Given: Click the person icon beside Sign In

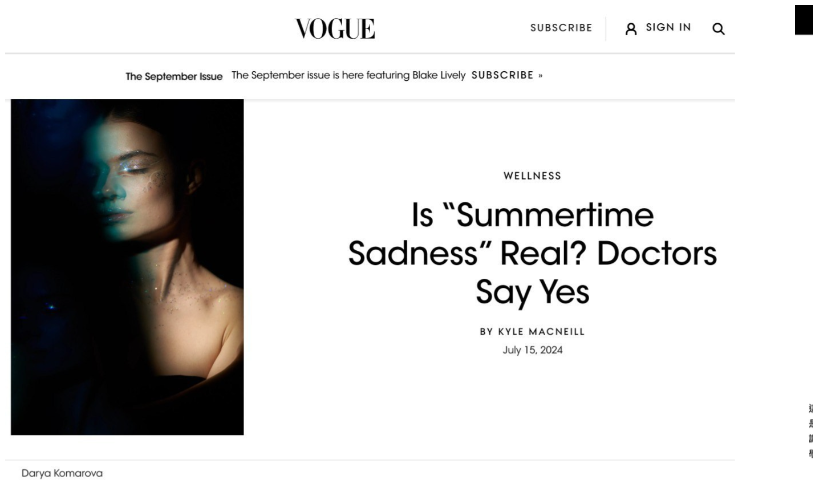Looking at the screenshot, I should [x=631, y=29].
